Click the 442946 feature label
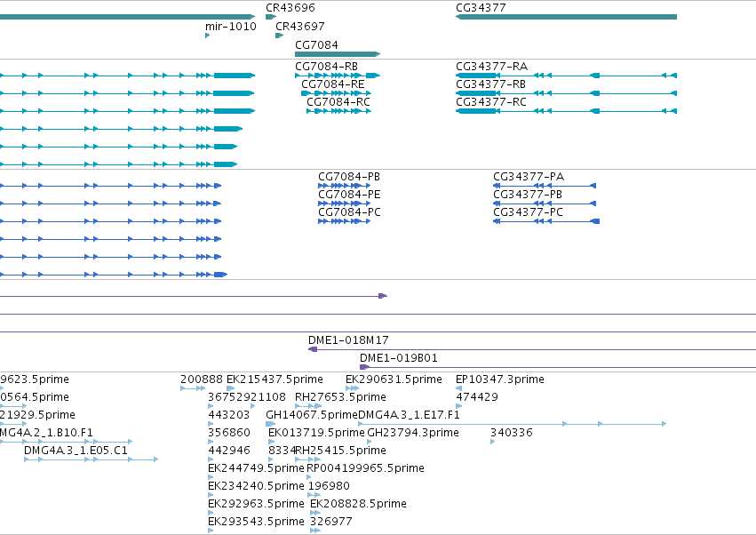Viewport: 756px width, 535px height. point(229,451)
